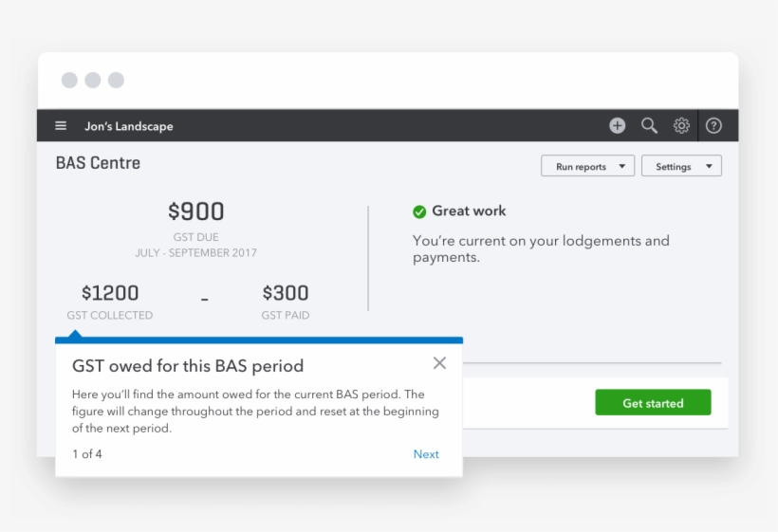Go to Next tour step
778x532 pixels.
426,454
